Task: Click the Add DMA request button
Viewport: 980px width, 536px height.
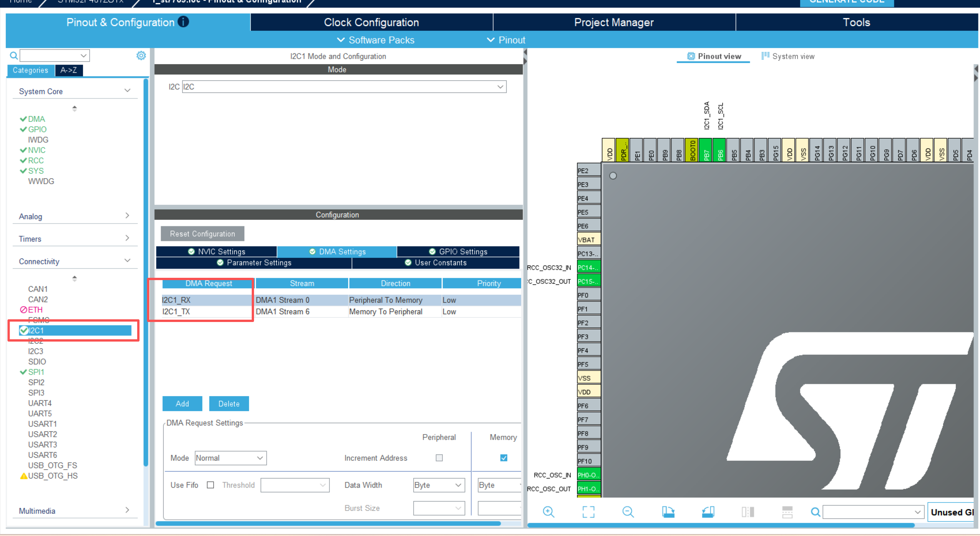Action: 182,403
